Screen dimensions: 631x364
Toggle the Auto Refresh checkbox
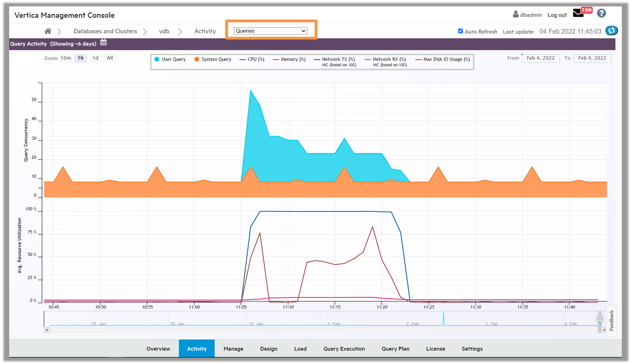(460, 31)
